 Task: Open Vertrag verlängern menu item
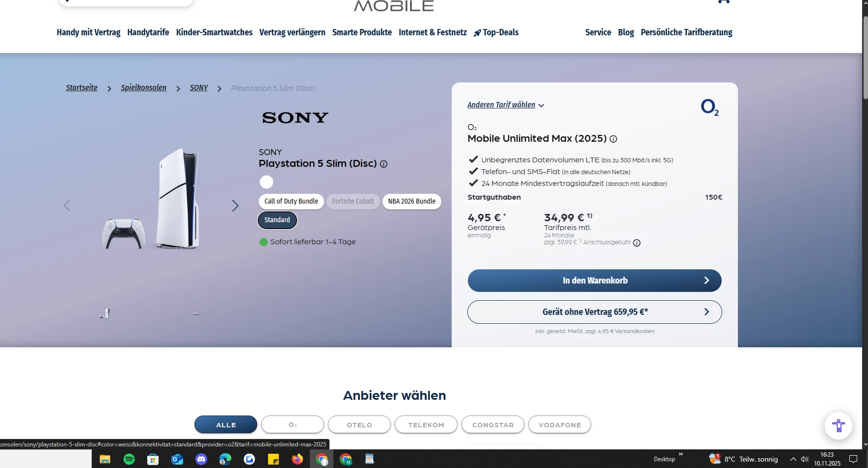pos(292,32)
